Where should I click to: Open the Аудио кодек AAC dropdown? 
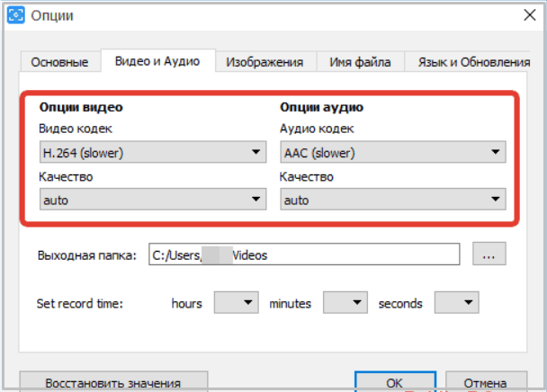pyautogui.click(x=392, y=153)
